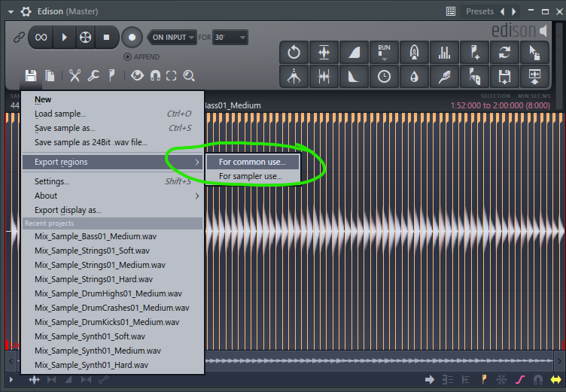
Task: Click the send to playlist marker icon
Action: [x=474, y=76]
